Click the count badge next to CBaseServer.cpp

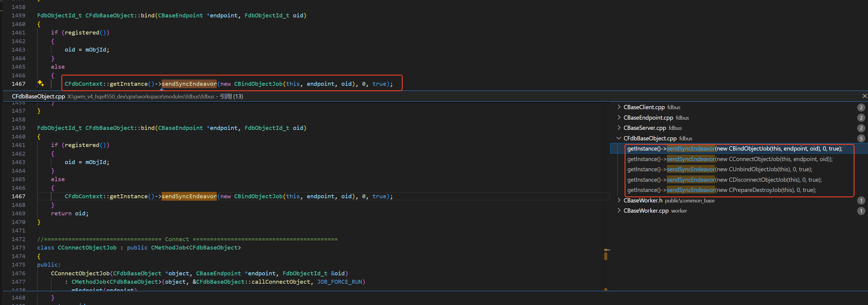coord(861,128)
